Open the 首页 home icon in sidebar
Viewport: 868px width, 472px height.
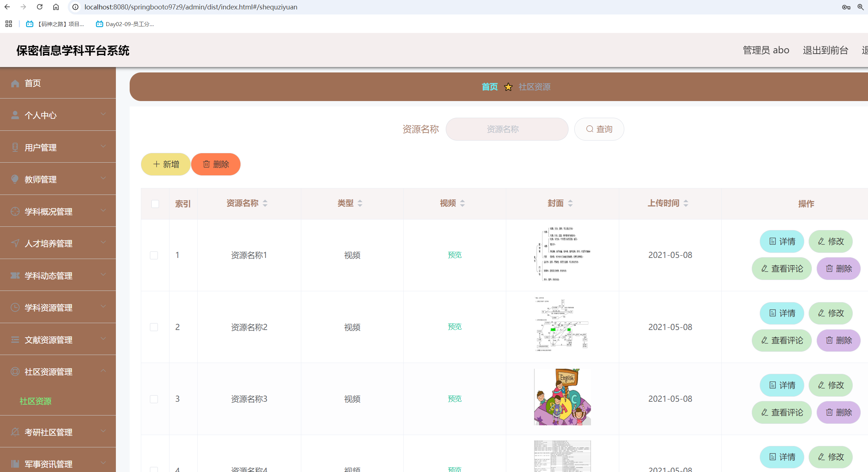point(15,83)
